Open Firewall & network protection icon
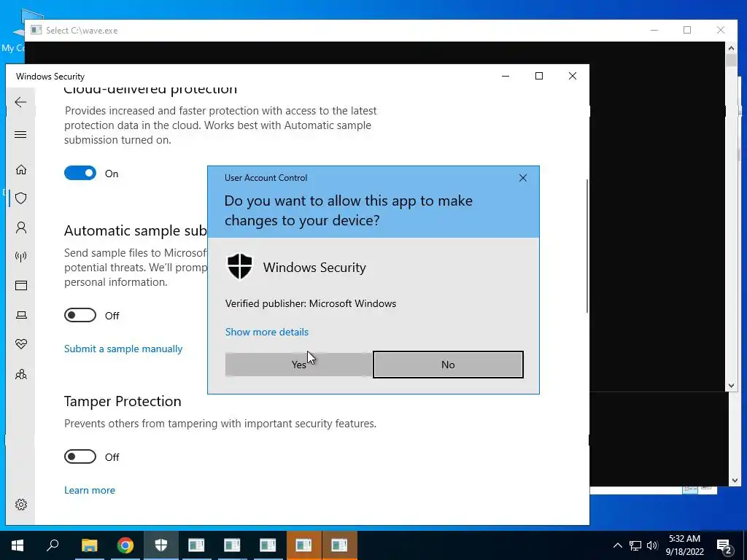Screen dimensions: 747x560 (x=21, y=257)
